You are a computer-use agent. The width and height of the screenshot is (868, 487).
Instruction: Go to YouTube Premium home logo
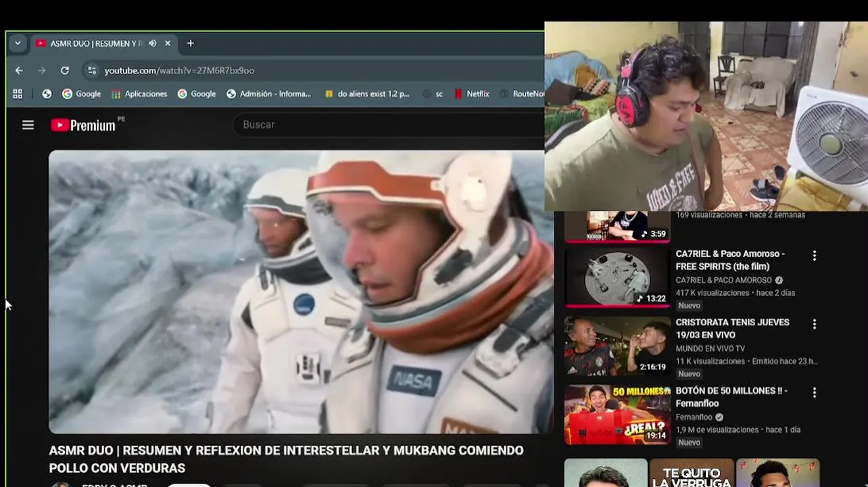point(83,125)
